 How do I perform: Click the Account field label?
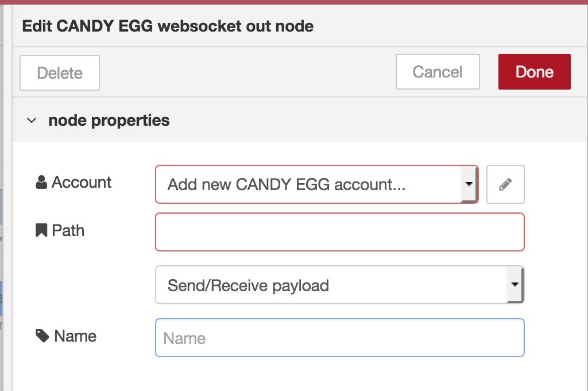pos(82,182)
